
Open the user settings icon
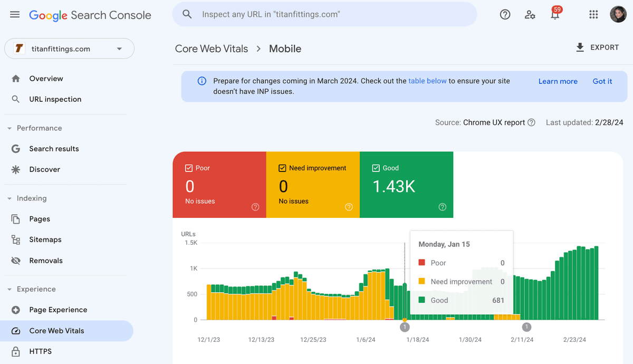click(530, 15)
